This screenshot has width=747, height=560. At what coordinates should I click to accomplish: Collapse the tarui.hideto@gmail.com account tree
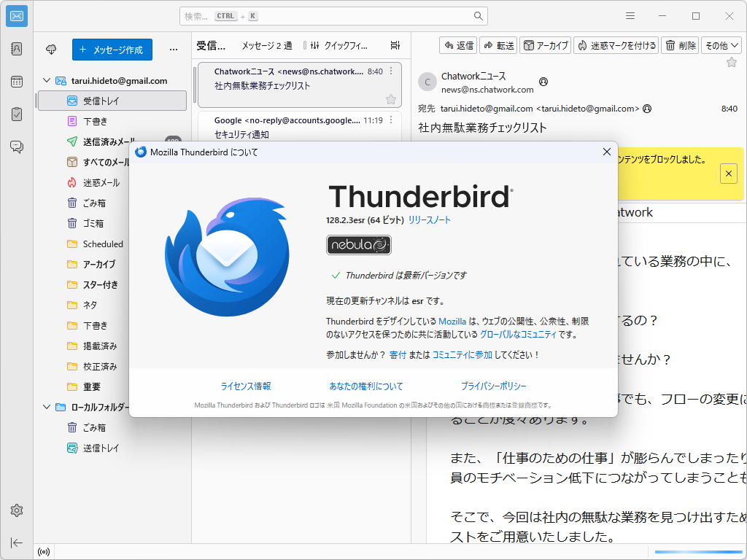pyautogui.click(x=47, y=80)
